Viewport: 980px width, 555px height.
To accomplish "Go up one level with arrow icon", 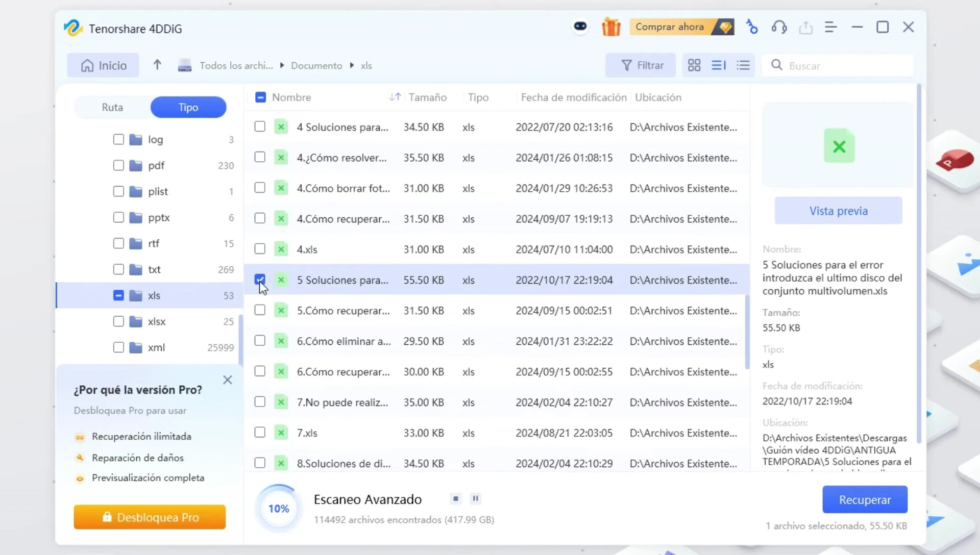I will [157, 65].
